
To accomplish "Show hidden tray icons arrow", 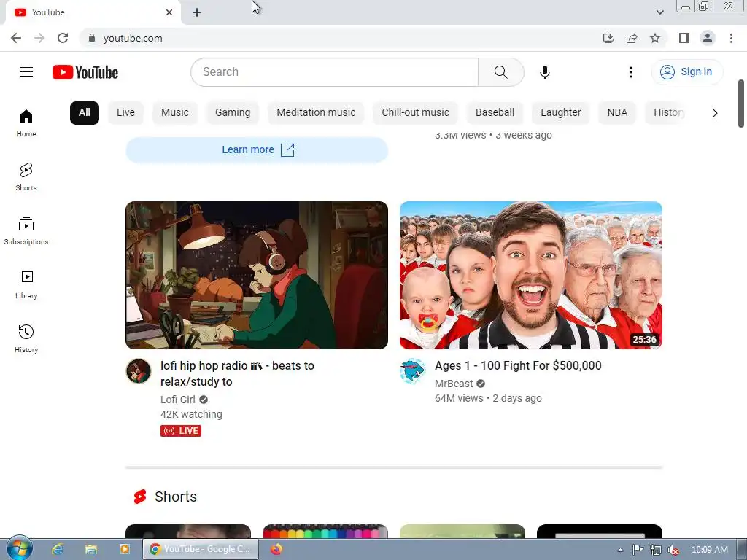I will [620, 550].
